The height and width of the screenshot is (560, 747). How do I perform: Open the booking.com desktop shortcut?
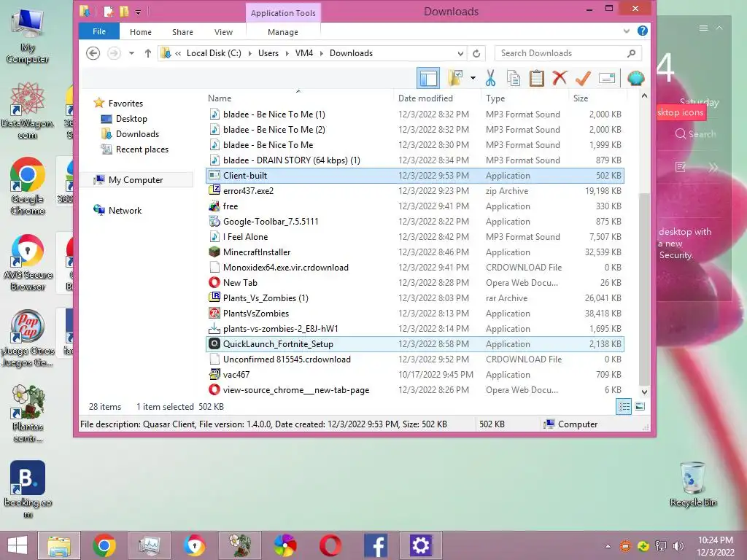(x=28, y=489)
